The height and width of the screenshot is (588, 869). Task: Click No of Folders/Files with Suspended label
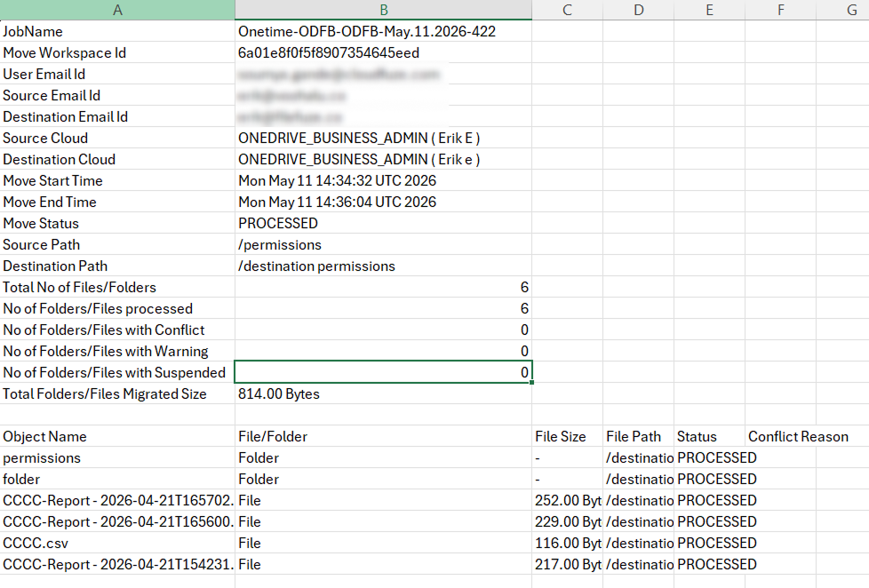tap(114, 372)
